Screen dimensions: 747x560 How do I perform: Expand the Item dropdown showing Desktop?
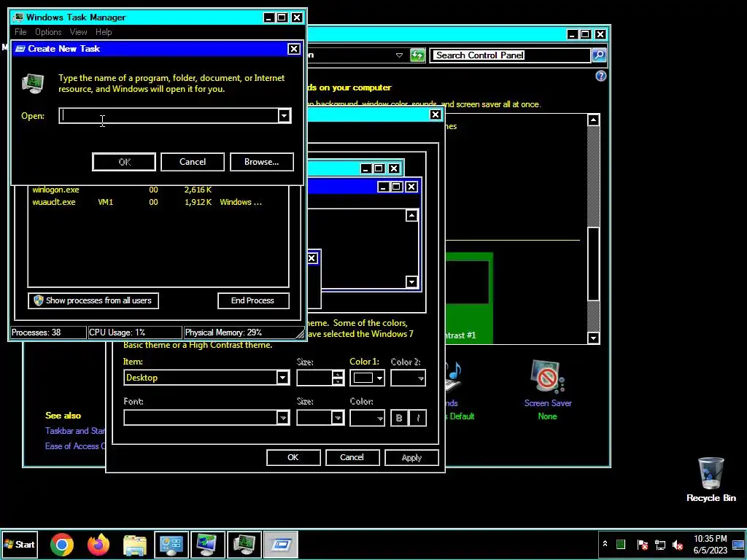click(x=282, y=378)
